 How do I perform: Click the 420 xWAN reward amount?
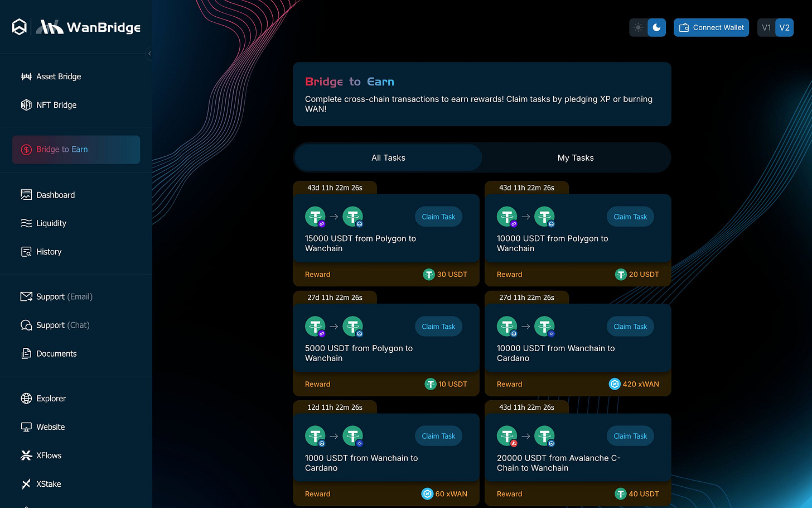click(x=641, y=384)
